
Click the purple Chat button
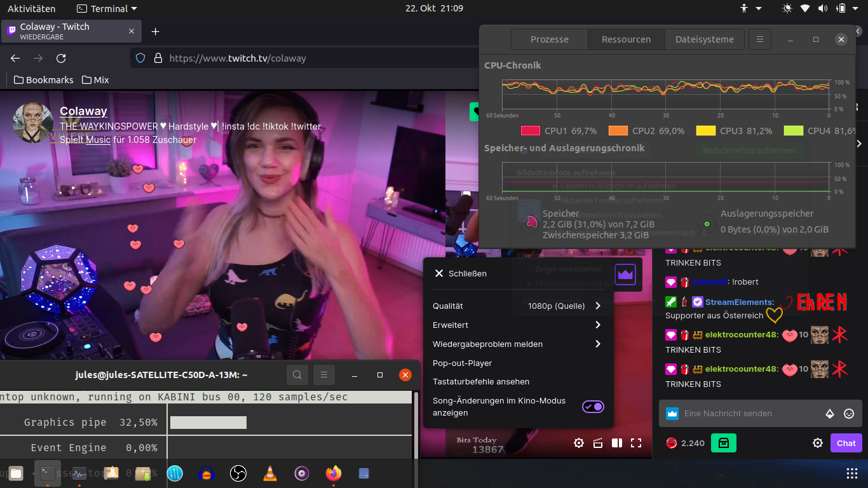(x=846, y=443)
